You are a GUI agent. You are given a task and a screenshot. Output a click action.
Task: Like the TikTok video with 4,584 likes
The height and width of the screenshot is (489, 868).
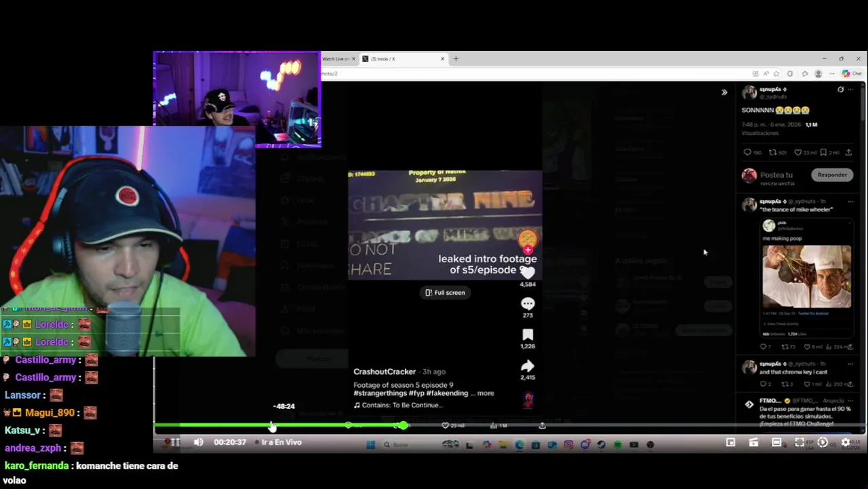click(528, 273)
